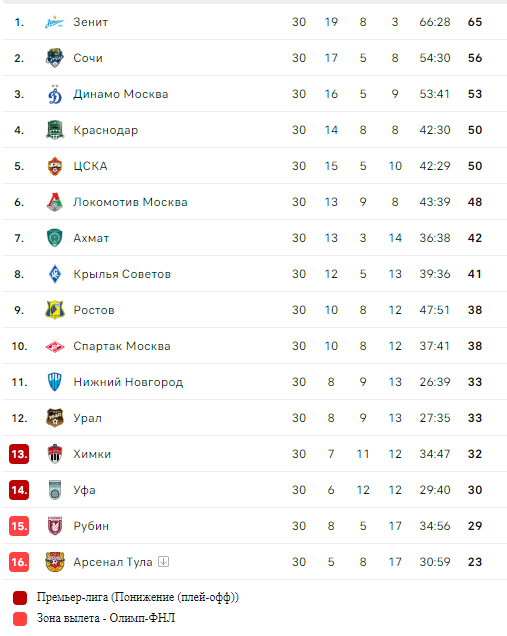Viewport: 507px width, 636px height.
Task: Click the position badge 16
Action: (x=19, y=562)
